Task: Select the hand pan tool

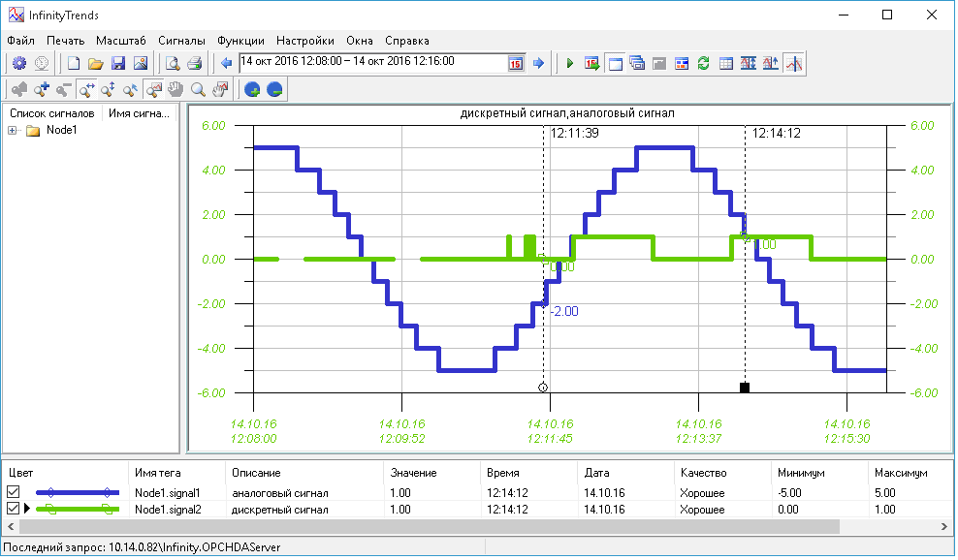Action: coord(176,90)
